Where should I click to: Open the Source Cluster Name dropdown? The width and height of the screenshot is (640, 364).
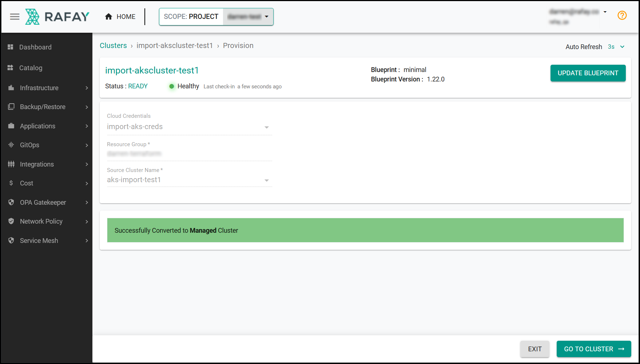[189, 180]
